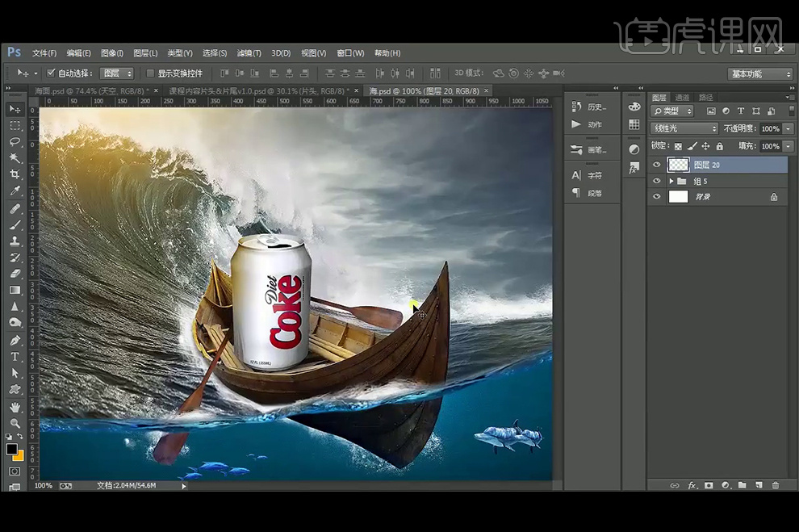
Task: Open the 线性光 blend mode dropdown
Action: coord(684,128)
